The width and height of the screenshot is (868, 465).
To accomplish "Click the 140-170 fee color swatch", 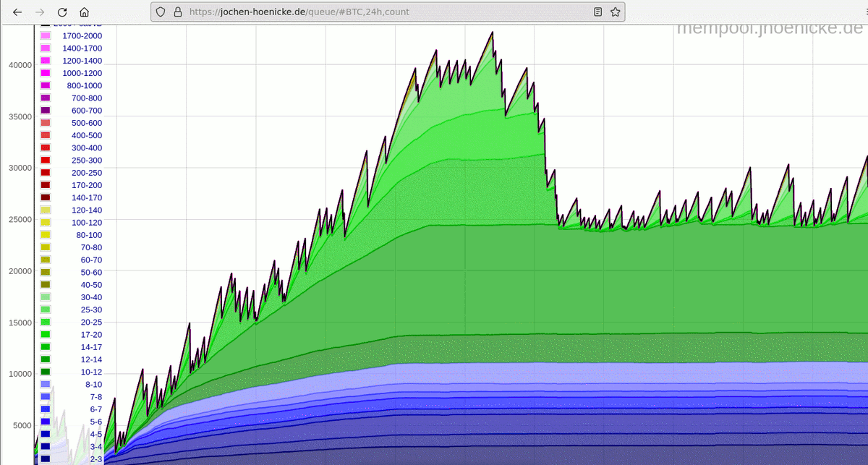I will coord(46,197).
